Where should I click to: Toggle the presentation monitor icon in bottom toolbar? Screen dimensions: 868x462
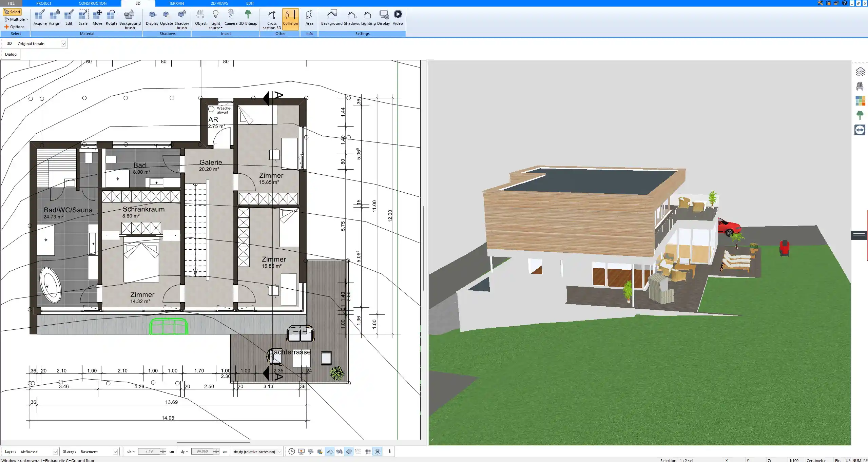[x=301, y=451]
